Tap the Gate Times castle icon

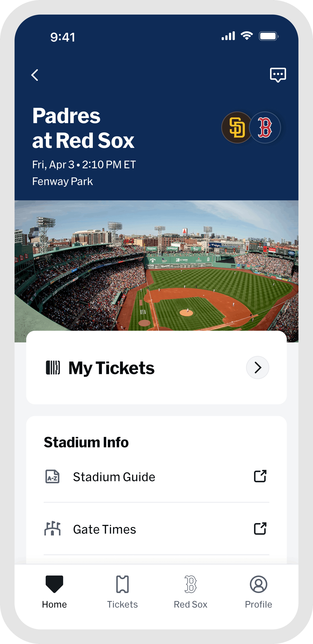(x=52, y=529)
